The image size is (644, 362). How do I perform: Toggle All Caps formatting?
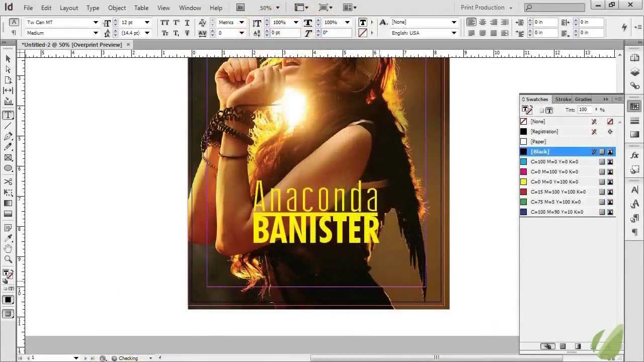(165, 22)
